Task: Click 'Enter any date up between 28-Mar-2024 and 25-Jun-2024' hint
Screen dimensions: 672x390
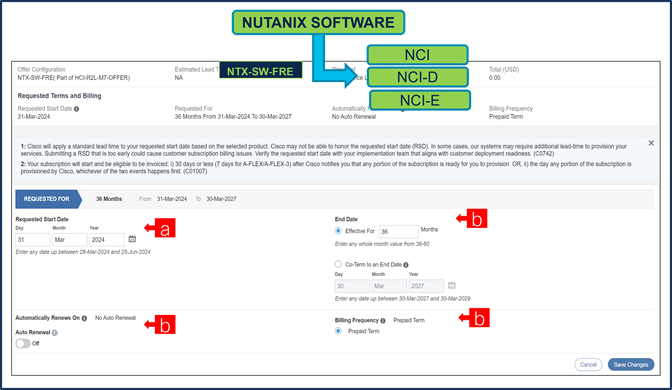Action: pyautogui.click(x=83, y=252)
